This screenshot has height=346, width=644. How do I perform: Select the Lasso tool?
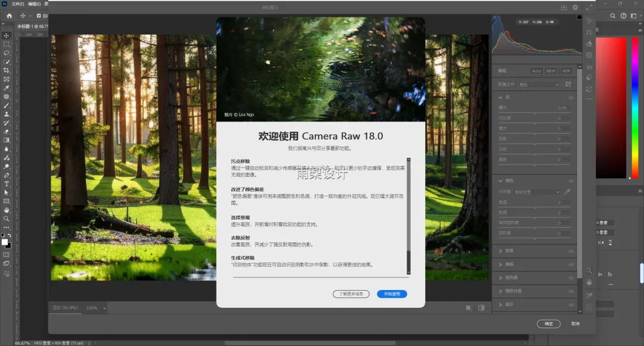[x=6, y=53]
